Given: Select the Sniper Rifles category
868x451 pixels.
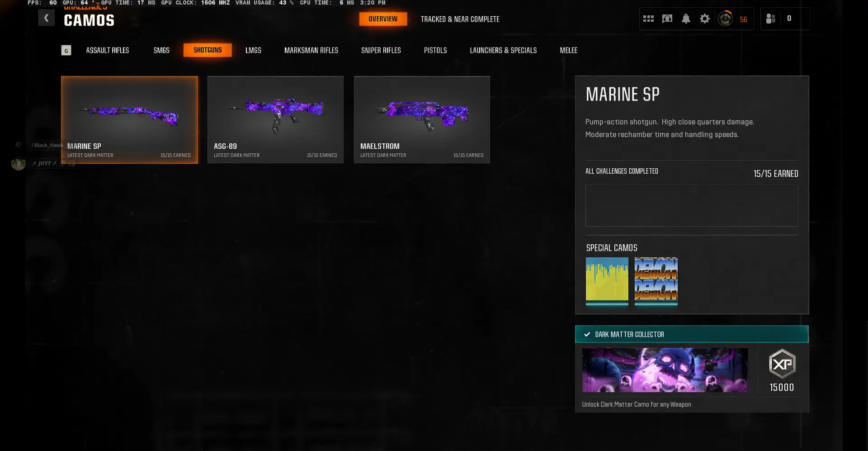Looking at the screenshot, I should pyautogui.click(x=381, y=50).
